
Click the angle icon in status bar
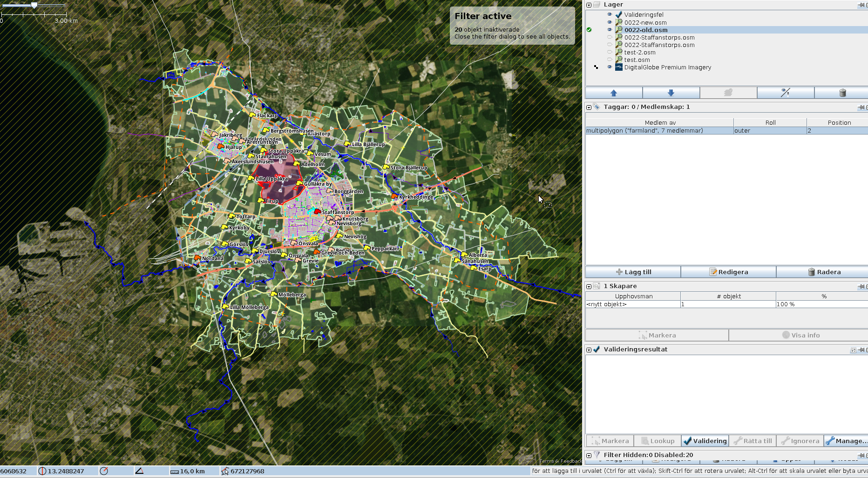(x=139, y=471)
